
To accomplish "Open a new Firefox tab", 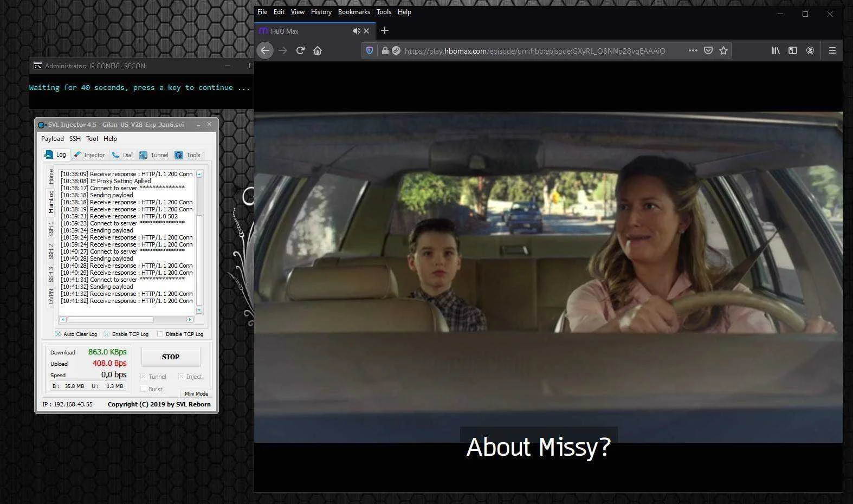I will tap(385, 30).
